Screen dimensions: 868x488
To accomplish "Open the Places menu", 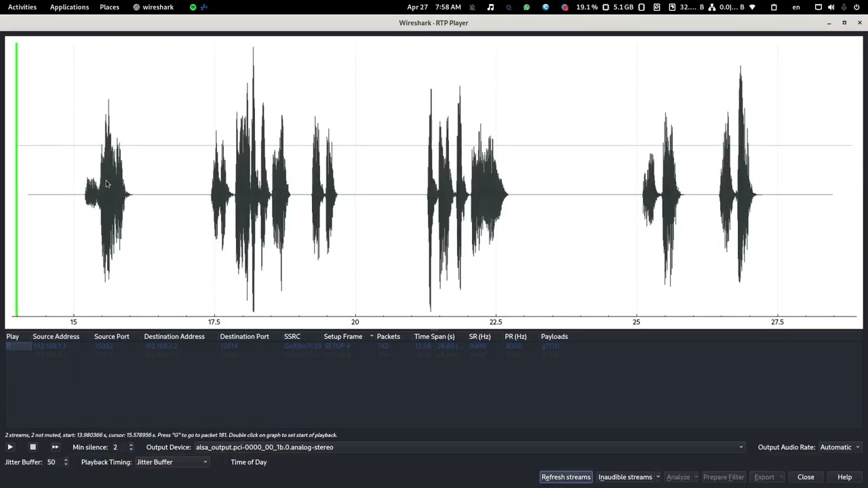I will pos(109,7).
